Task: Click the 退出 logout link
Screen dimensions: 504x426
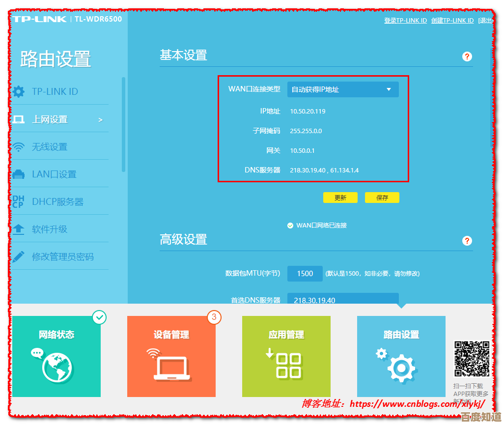Action: point(486,20)
